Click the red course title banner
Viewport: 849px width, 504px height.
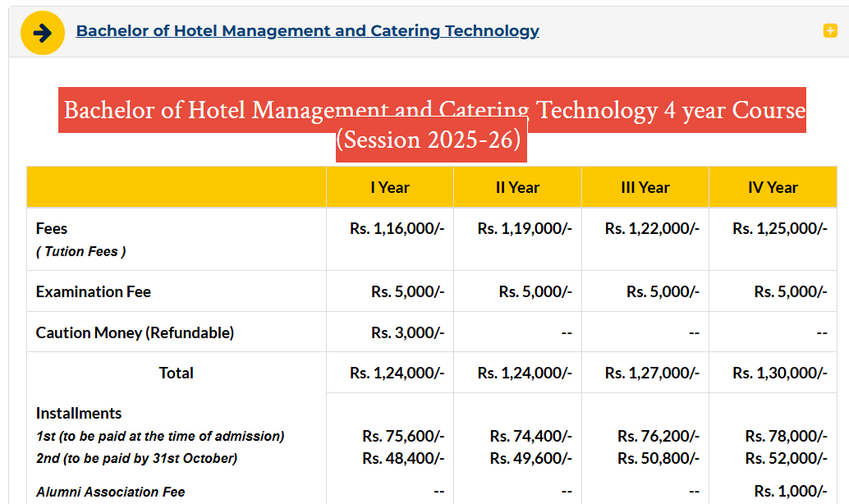point(431,110)
